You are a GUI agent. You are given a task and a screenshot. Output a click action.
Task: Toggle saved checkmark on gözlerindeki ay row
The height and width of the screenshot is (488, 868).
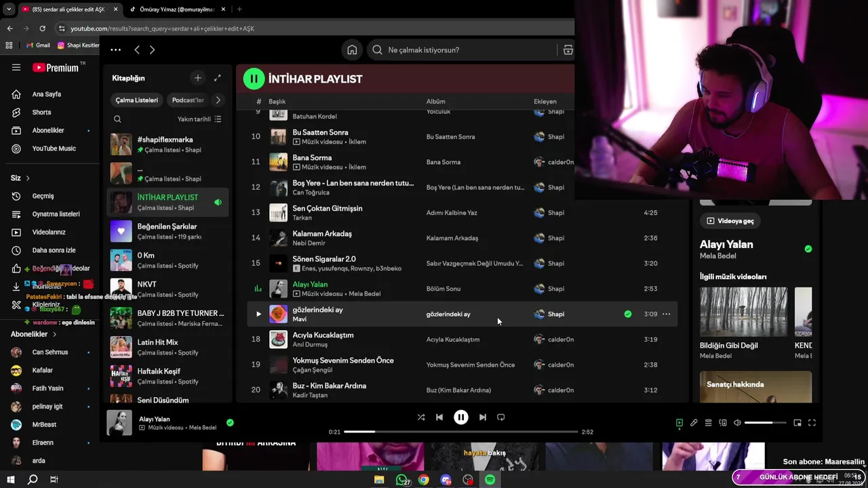(628, 314)
